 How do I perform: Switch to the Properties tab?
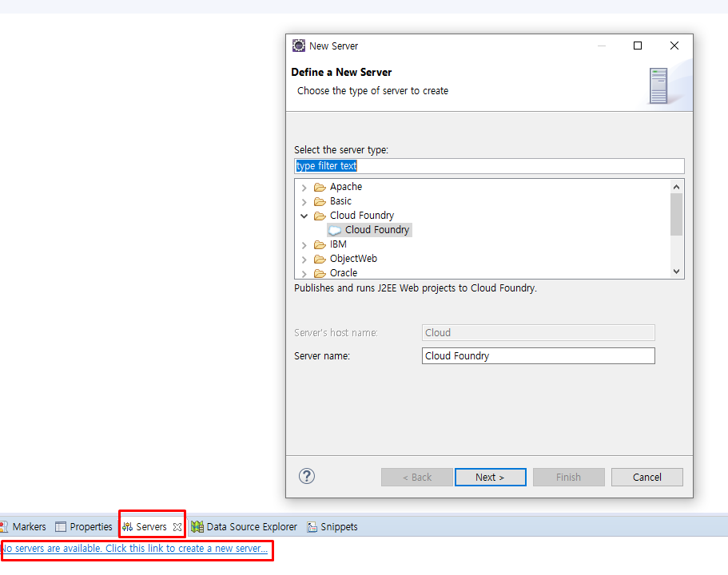(84, 527)
